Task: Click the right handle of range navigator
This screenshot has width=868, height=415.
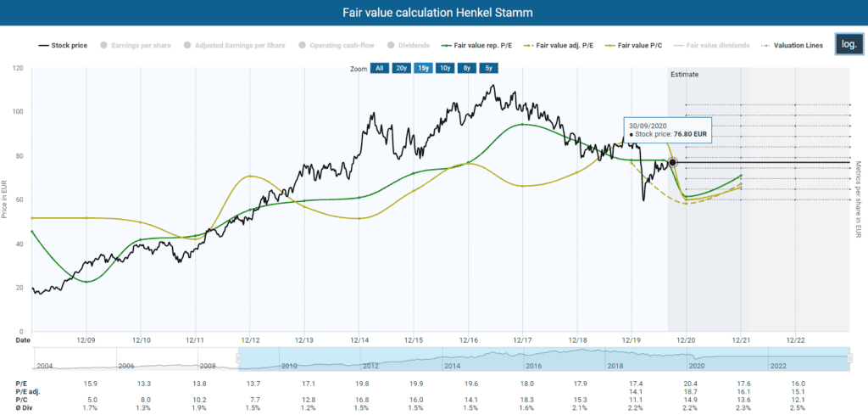Action: (x=849, y=358)
